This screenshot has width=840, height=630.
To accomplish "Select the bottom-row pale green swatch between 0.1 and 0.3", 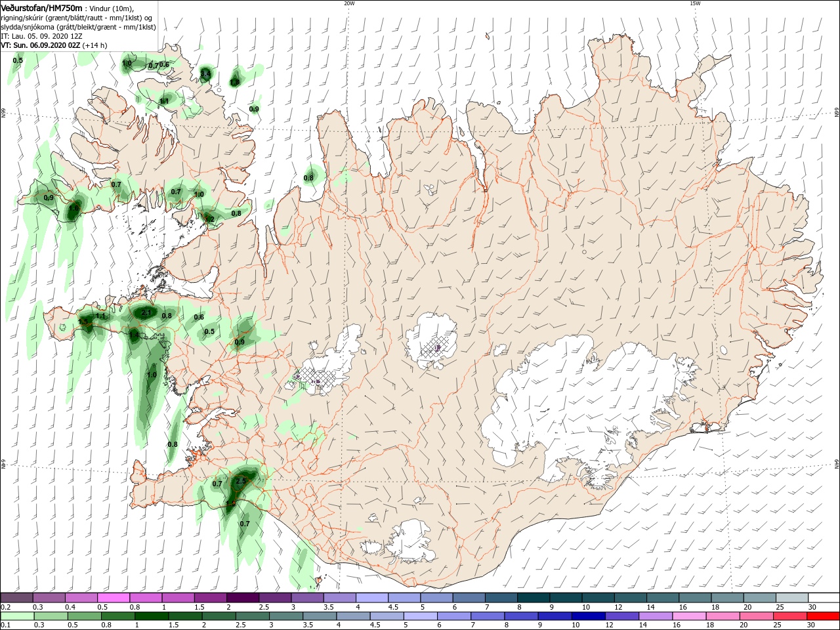I will pyautogui.click(x=17, y=616).
